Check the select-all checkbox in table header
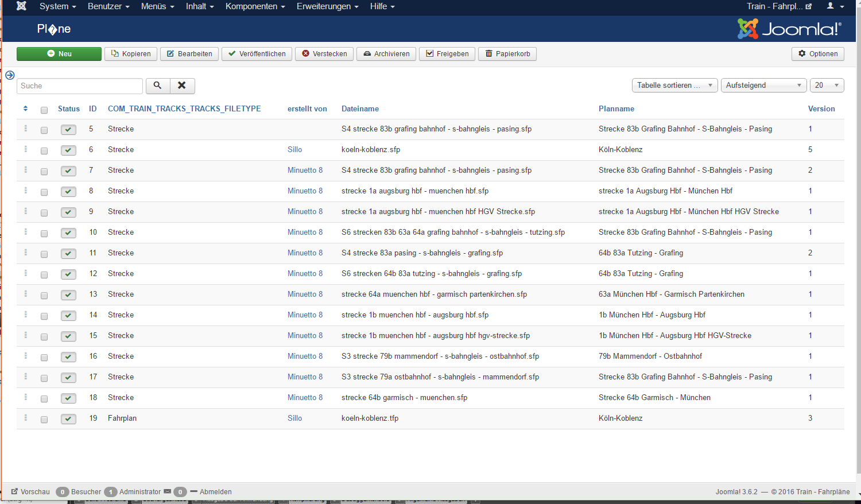The image size is (861, 504). tap(44, 110)
